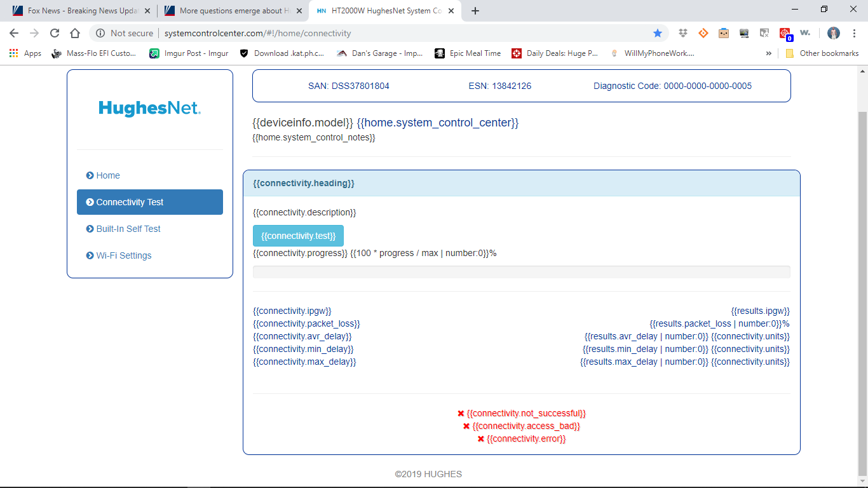Click the connectivity test progress bar
This screenshot has width=868, height=488.
coord(521,271)
